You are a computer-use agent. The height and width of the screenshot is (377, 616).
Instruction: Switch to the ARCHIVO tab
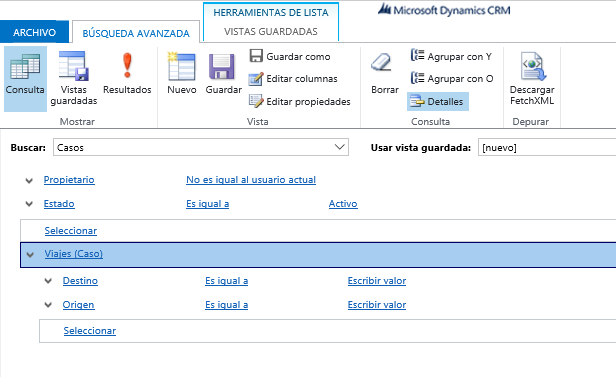coord(34,32)
